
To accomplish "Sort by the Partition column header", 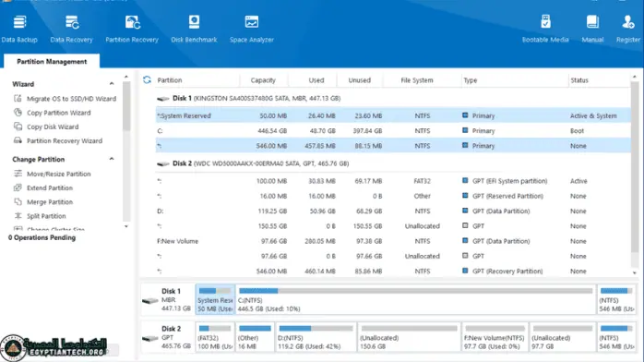I will click(x=170, y=80).
